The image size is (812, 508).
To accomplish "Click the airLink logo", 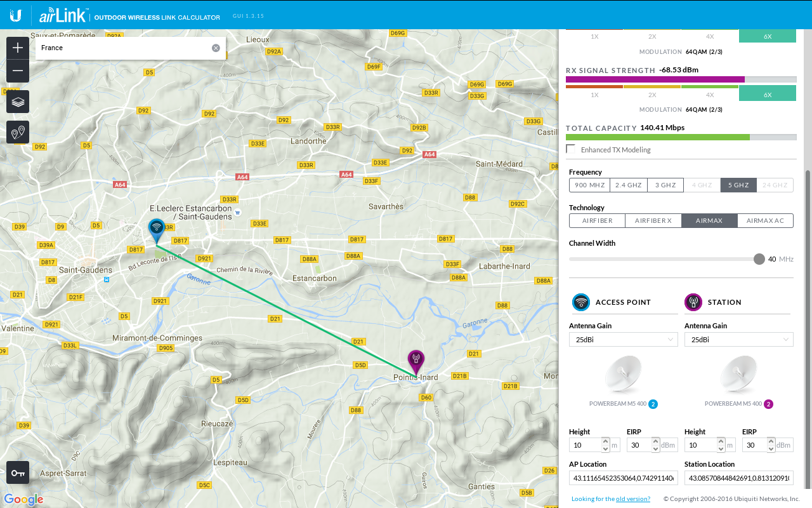I will pyautogui.click(x=63, y=16).
